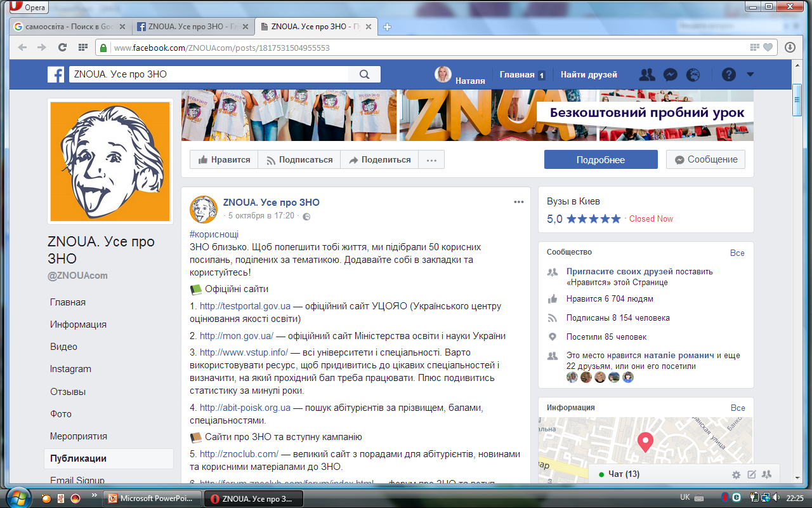Go to Главная in Facebook header
This screenshot has height=508, width=812.
click(522, 75)
